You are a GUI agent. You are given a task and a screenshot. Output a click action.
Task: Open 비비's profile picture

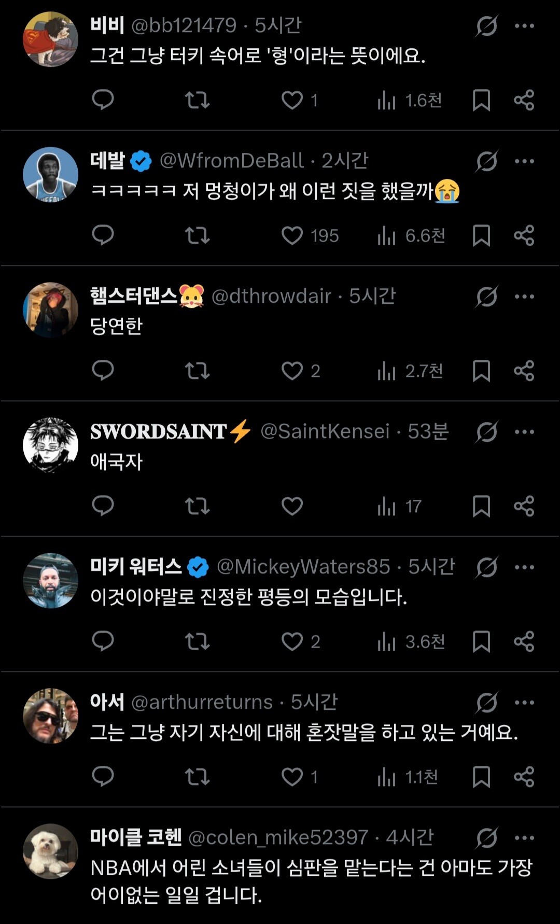50,39
